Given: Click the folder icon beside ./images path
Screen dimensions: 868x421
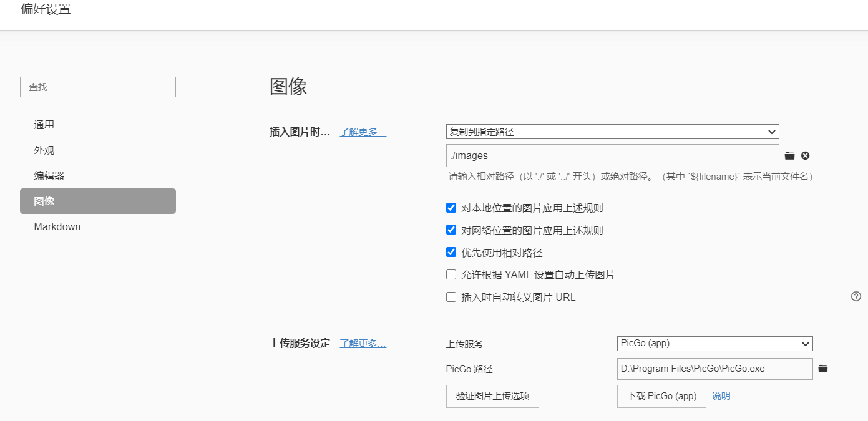Looking at the screenshot, I should 789,156.
